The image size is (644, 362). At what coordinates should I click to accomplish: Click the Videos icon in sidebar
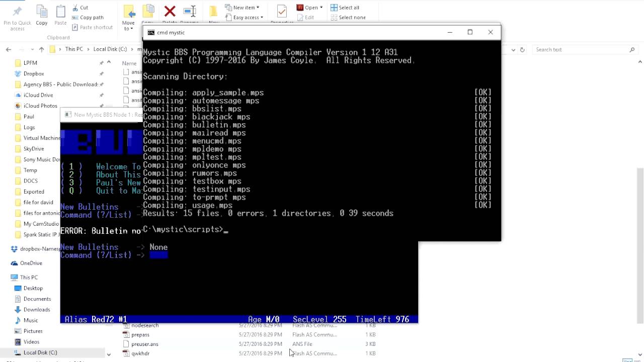pyautogui.click(x=18, y=342)
